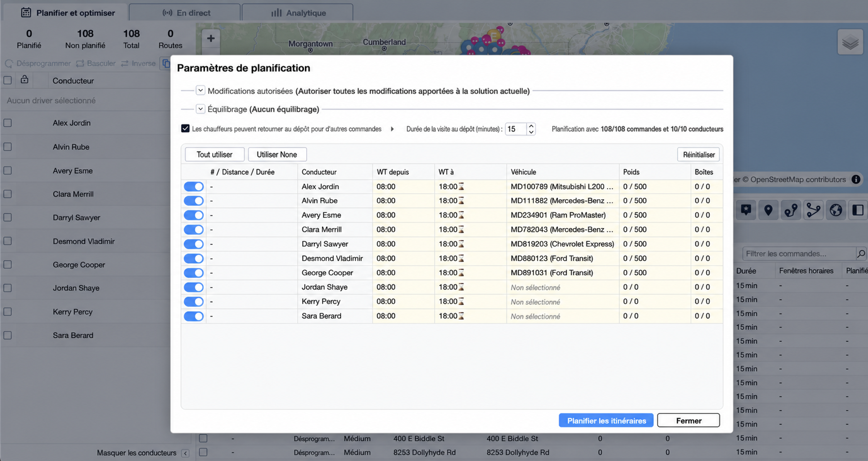Toggle off driver Kerry Percy switch
Image resolution: width=868 pixels, height=461 pixels.
[193, 302]
